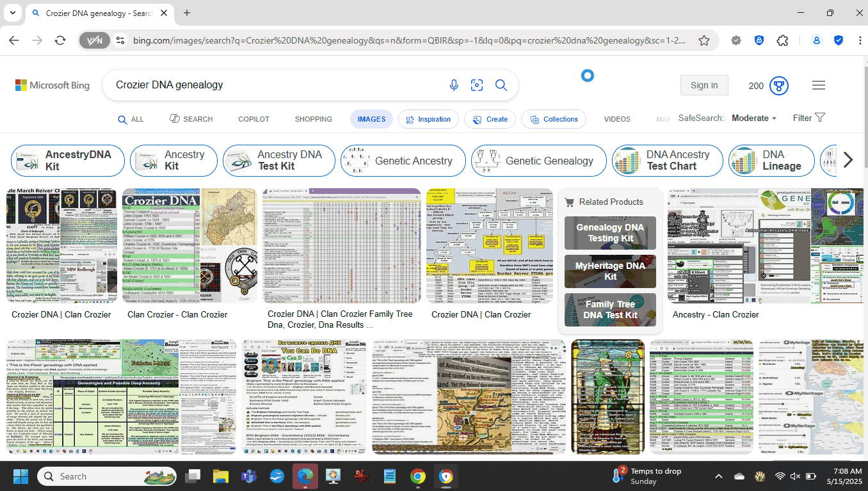Select the DNA Lineage suggestion chip
Screen dimensions: 868x491
pyautogui.click(x=772, y=160)
